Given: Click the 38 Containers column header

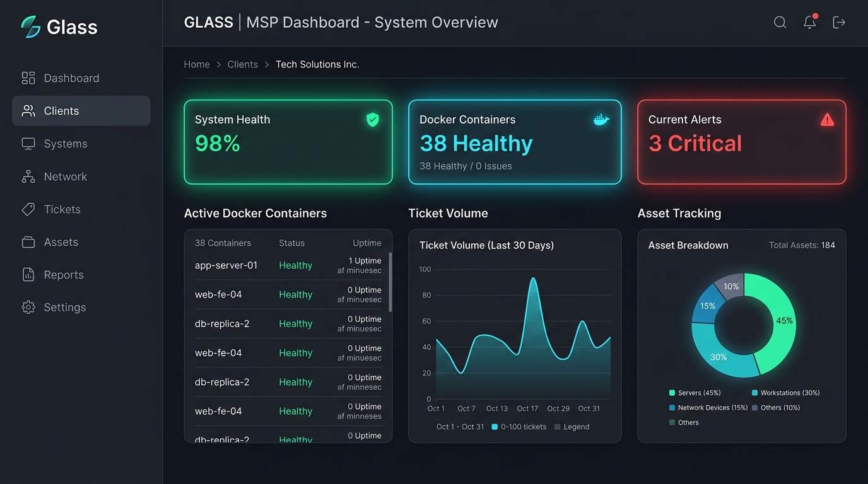Looking at the screenshot, I should pos(223,243).
